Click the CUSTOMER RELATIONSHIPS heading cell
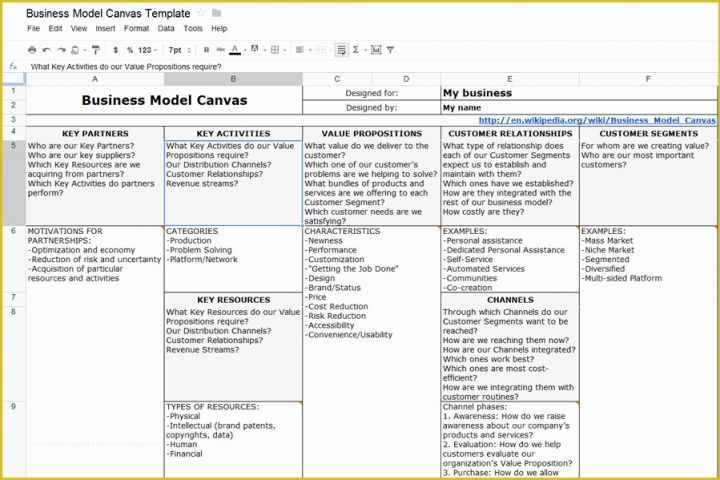The image size is (720, 480). tap(510, 134)
